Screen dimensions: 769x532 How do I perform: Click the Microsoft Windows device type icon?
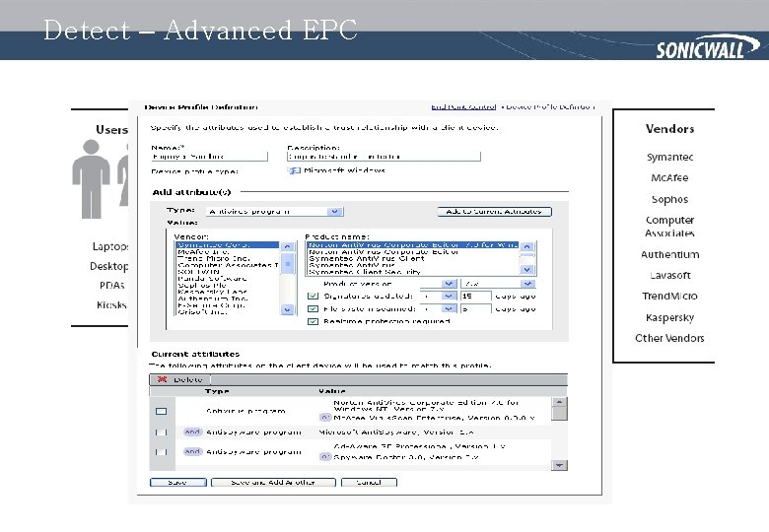pos(294,170)
